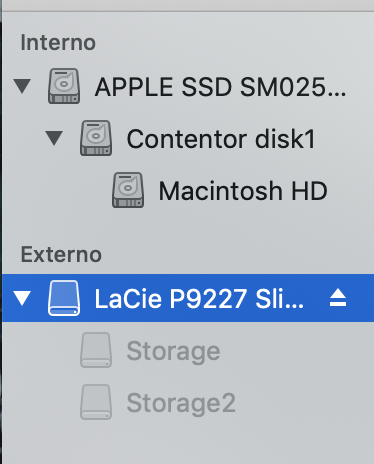Screen dimensions: 374x464
Task: Click the Externo section header
Action: (61, 255)
